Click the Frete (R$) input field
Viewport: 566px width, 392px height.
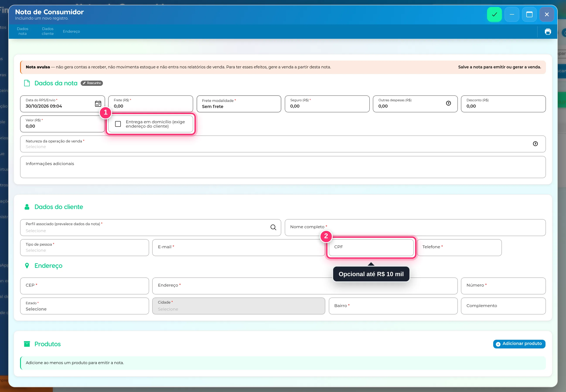click(x=150, y=104)
